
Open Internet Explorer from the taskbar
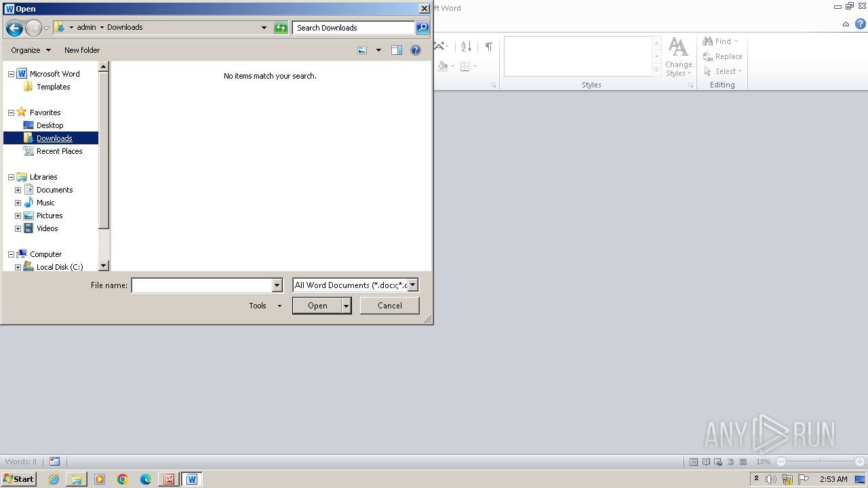[54, 479]
